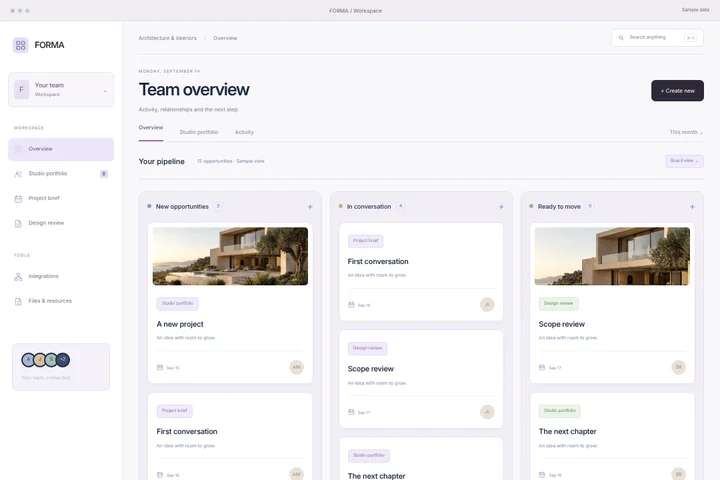Add card to Ready to move column
The height and width of the screenshot is (480, 720).
(692, 207)
